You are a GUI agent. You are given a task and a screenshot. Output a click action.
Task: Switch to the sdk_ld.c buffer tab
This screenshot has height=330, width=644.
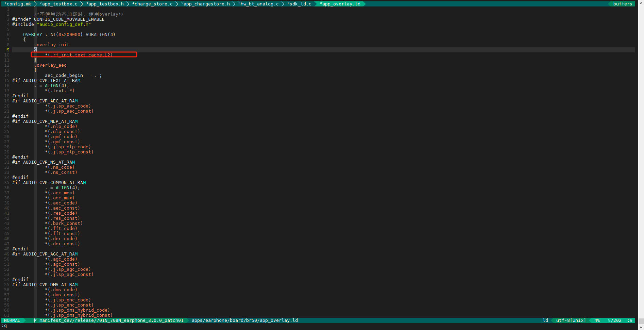(x=300, y=4)
